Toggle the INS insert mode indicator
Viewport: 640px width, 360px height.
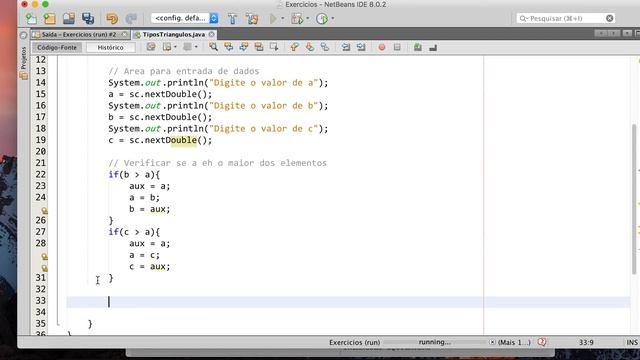tap(632, 342)
